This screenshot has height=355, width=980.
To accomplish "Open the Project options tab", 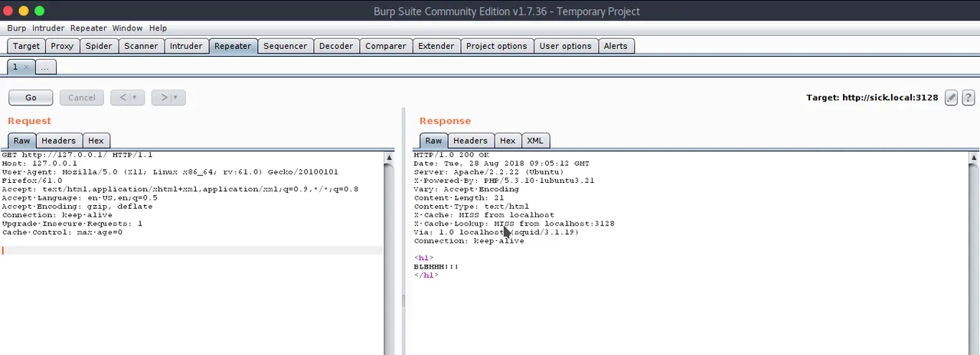I will tap(497, 46).
